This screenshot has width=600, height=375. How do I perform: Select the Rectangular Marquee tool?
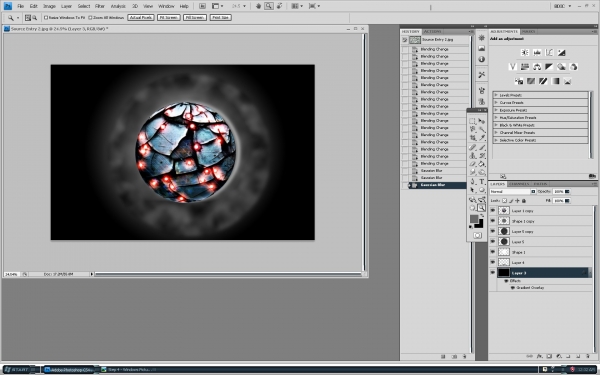click(x=473, y=121)
